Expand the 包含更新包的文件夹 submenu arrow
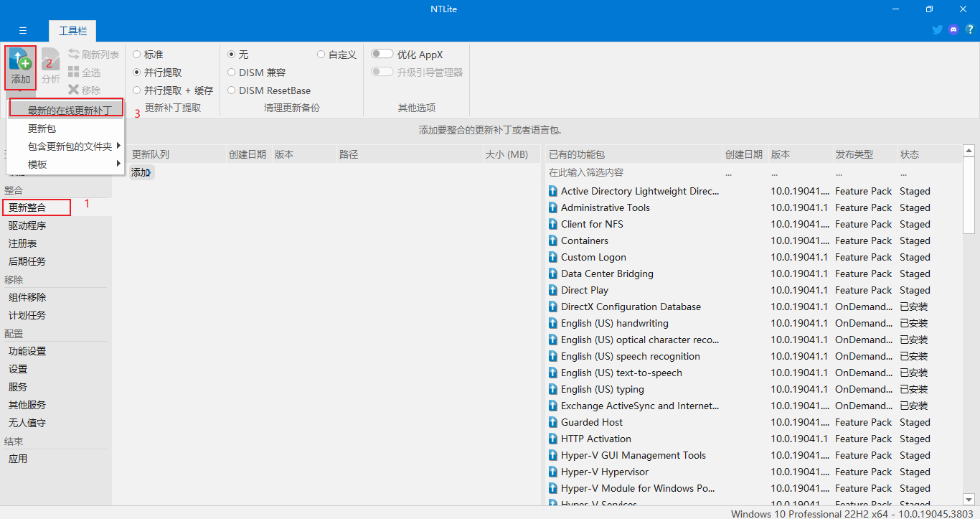 [x=118, y=146]
